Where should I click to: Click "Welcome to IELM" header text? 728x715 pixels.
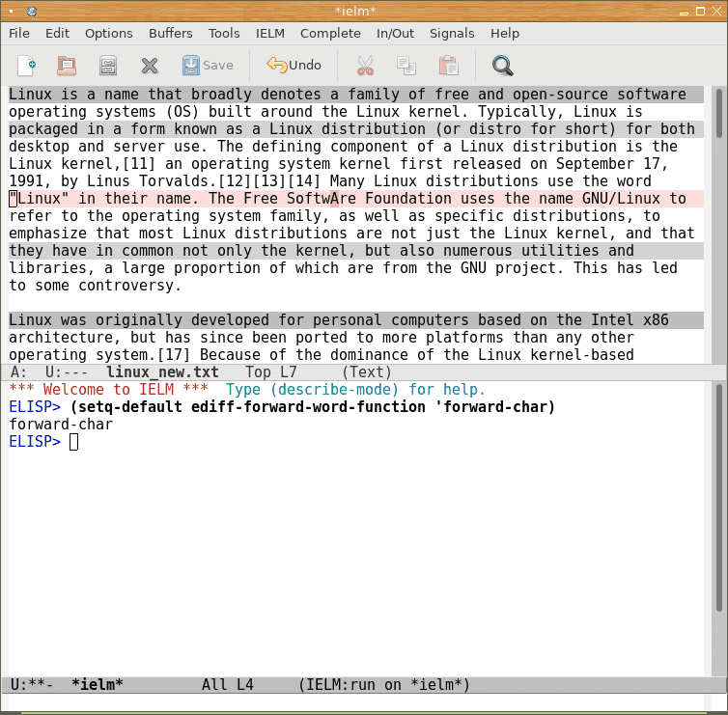[109, 390]
